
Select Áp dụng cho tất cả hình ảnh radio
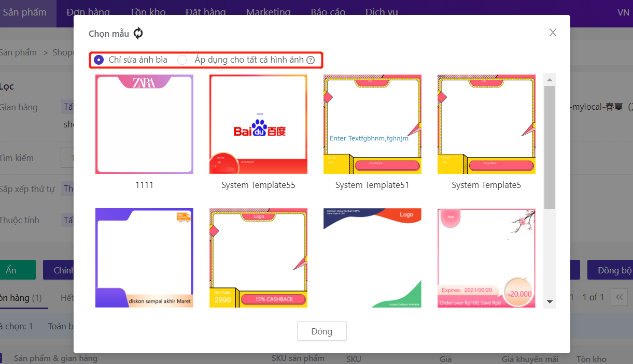(x=182, y=60)
